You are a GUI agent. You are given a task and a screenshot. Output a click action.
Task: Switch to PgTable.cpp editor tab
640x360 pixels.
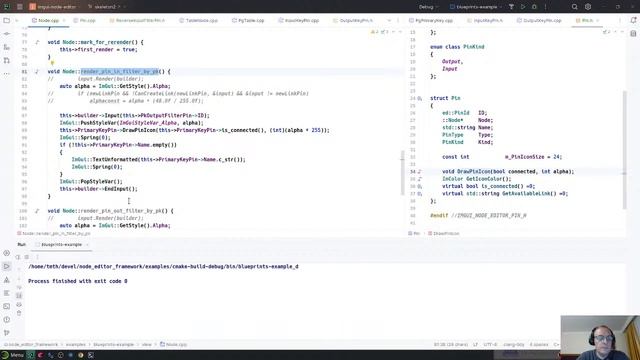pos(248,20)
